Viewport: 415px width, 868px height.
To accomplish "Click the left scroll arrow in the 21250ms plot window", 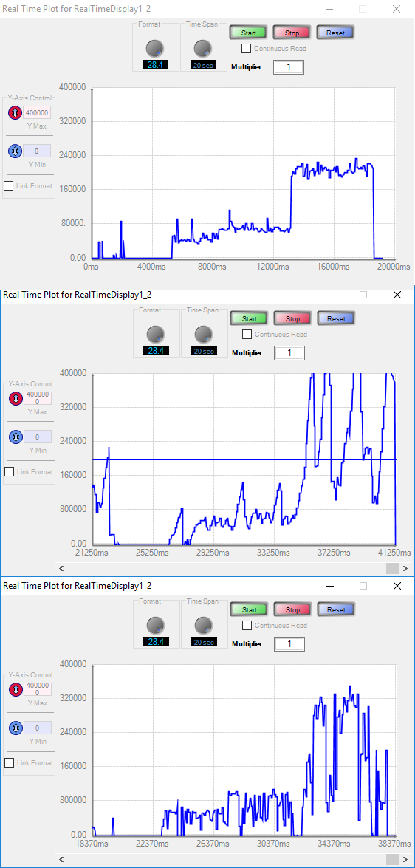I will click(61, 568).
